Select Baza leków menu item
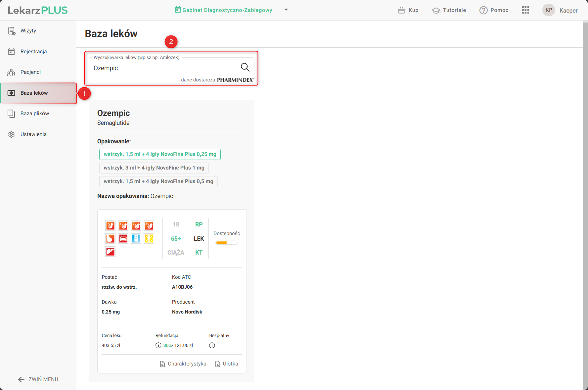Viewport: 588px width, 390px height. [38, 93]
